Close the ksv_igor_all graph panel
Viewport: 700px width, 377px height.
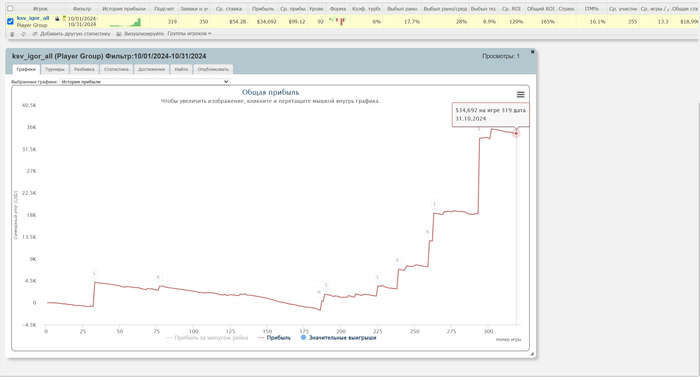point(532,52)
